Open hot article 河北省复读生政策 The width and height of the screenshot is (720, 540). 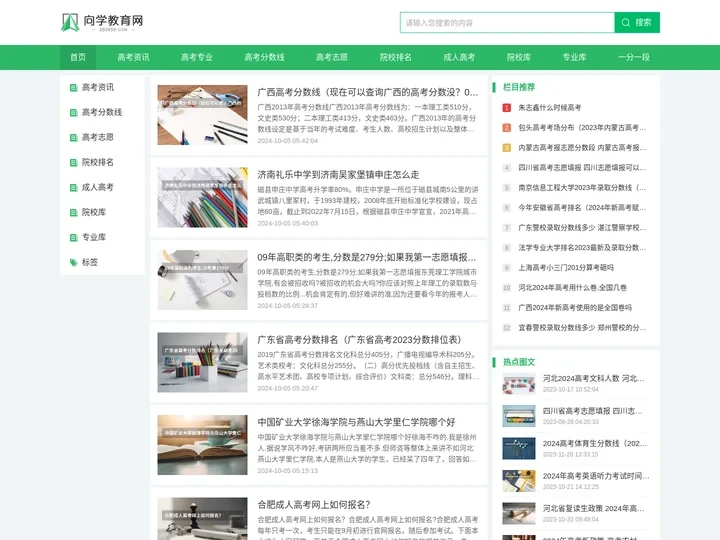[593, 509]
